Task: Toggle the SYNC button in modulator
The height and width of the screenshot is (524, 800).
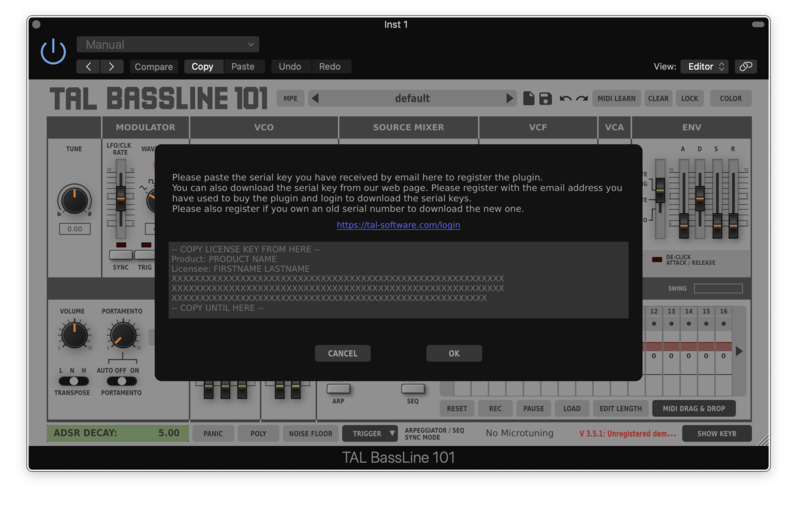Action: (121, 254)
